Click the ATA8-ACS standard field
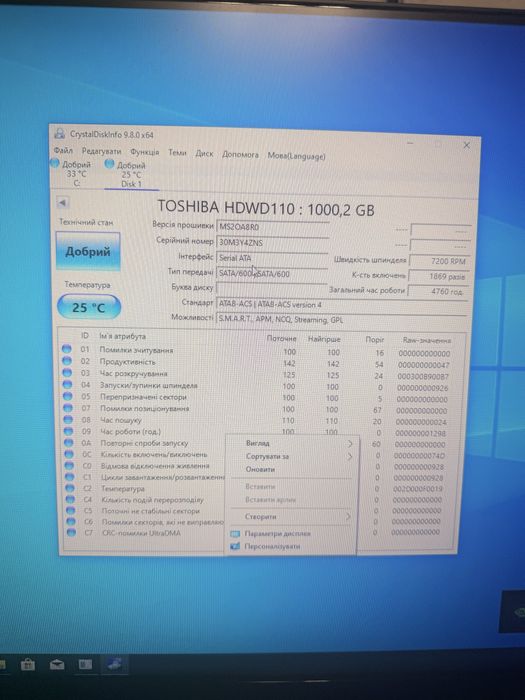 click(x=341, y=304)
